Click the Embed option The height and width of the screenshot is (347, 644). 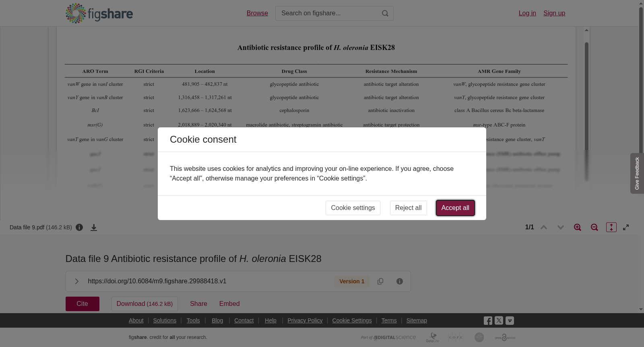229,304
